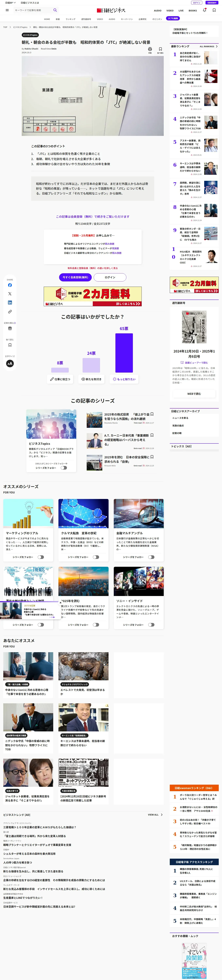Select the オピニオン navigation tab
Image resolution: width=222 pixels, height=980 pixels.
[x=157, y=19]
